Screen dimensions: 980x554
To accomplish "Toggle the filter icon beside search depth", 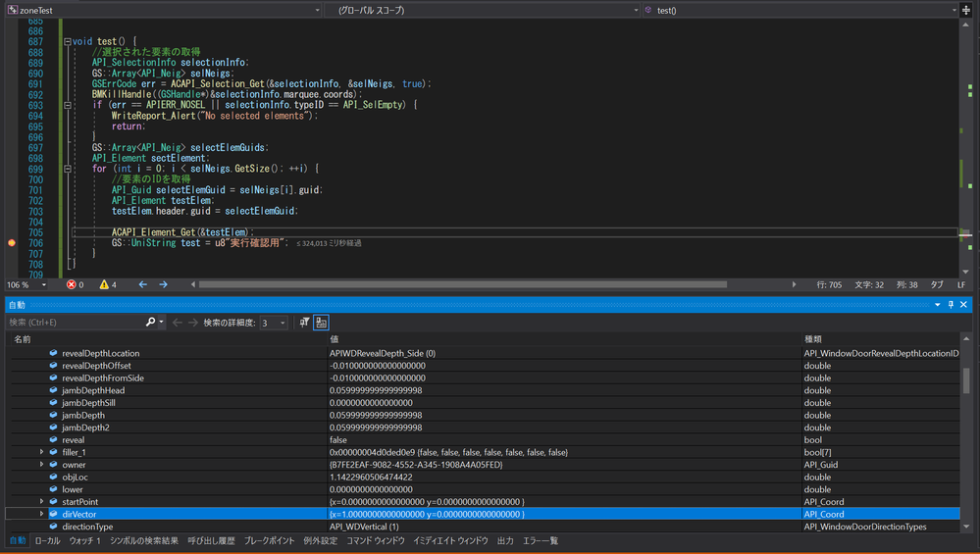I will pyautogui.click(x=304, y=323).
